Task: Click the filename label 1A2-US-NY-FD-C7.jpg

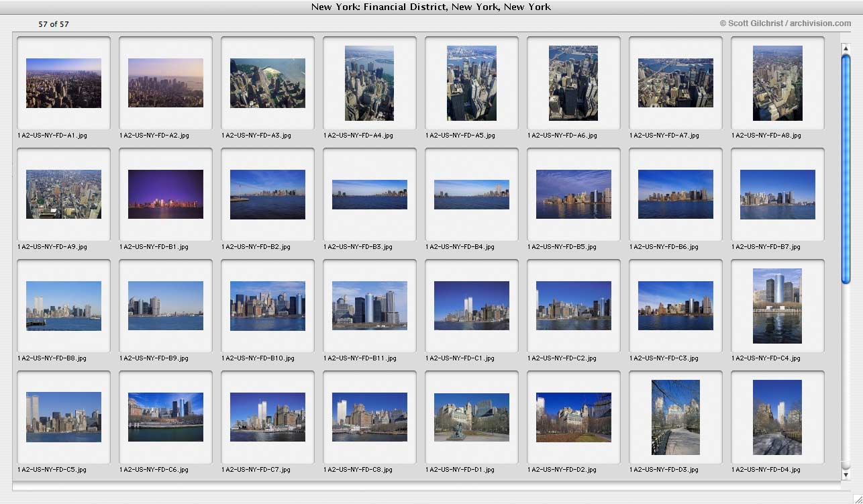Action: [256, 470]
